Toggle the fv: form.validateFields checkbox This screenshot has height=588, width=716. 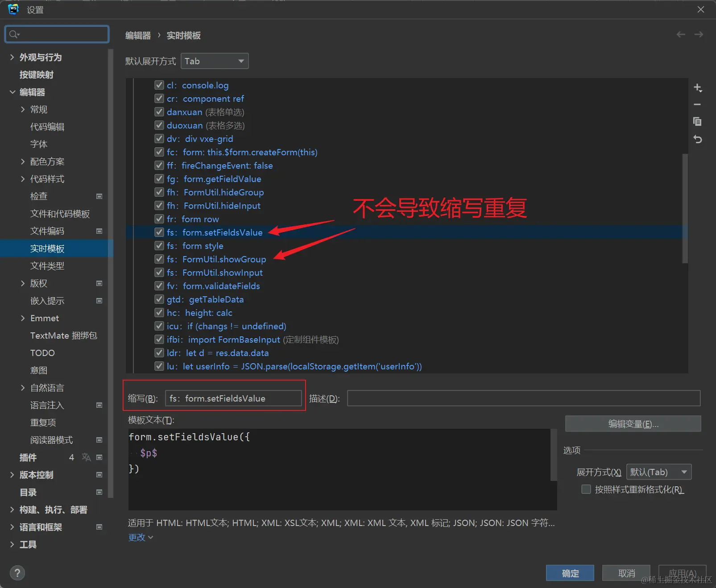pyautogui.click(x=159, y=286)
